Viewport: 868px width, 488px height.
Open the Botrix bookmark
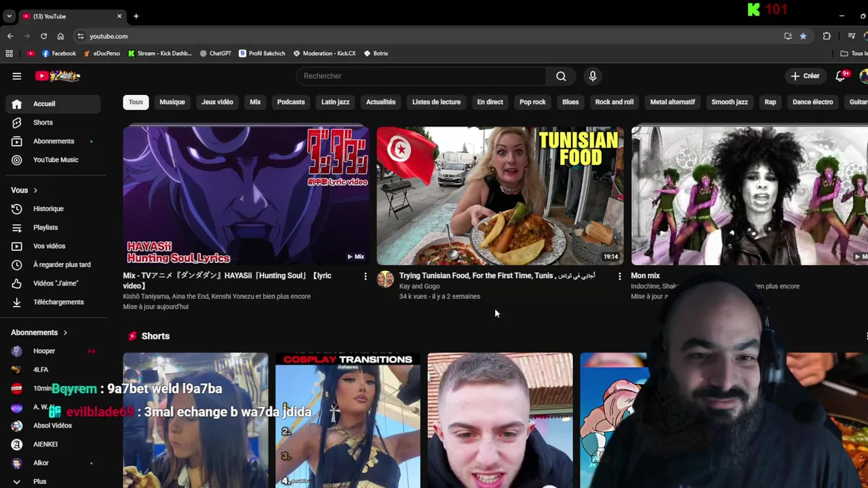click(376, 53)
